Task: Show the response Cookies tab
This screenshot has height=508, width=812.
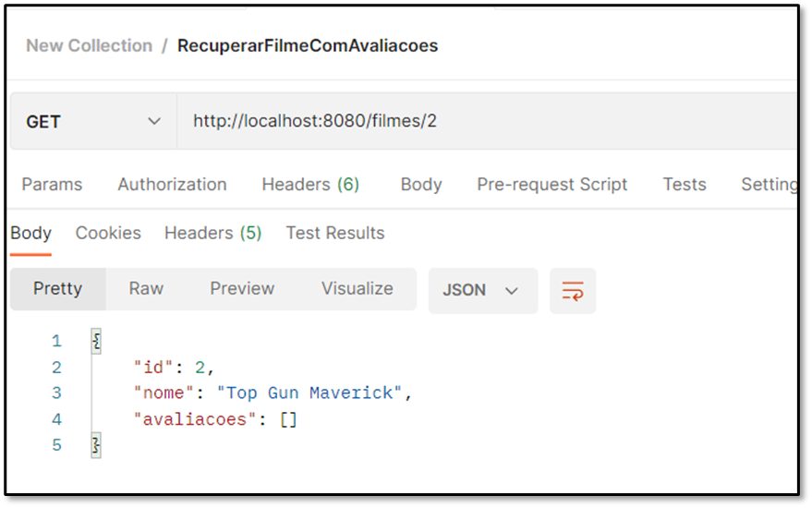Action: click(x=108, y=233)
